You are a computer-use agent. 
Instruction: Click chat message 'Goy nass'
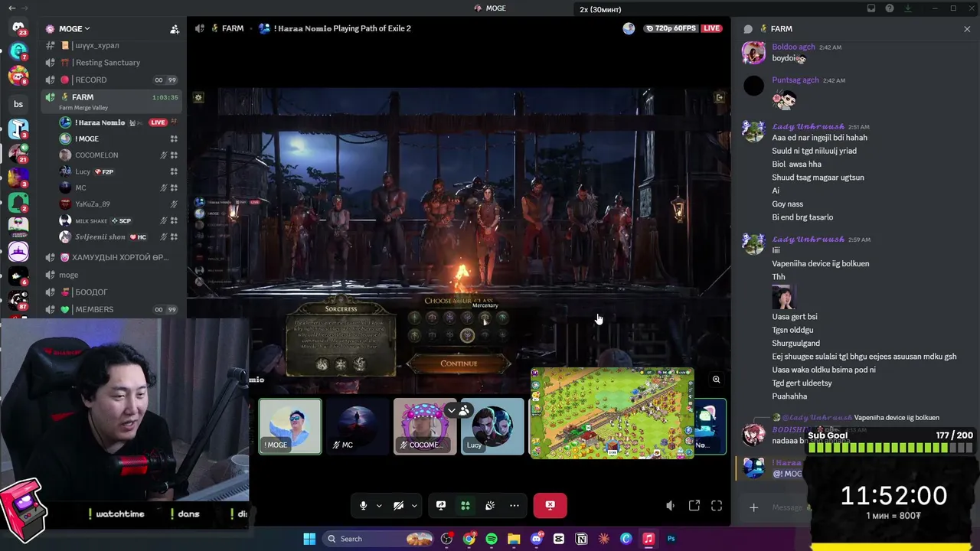pos(787,204)
